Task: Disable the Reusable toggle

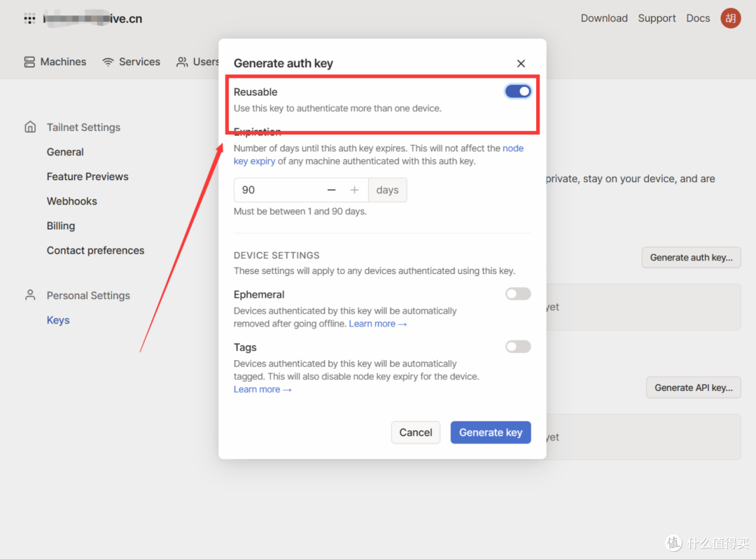Action: point(518,91)
